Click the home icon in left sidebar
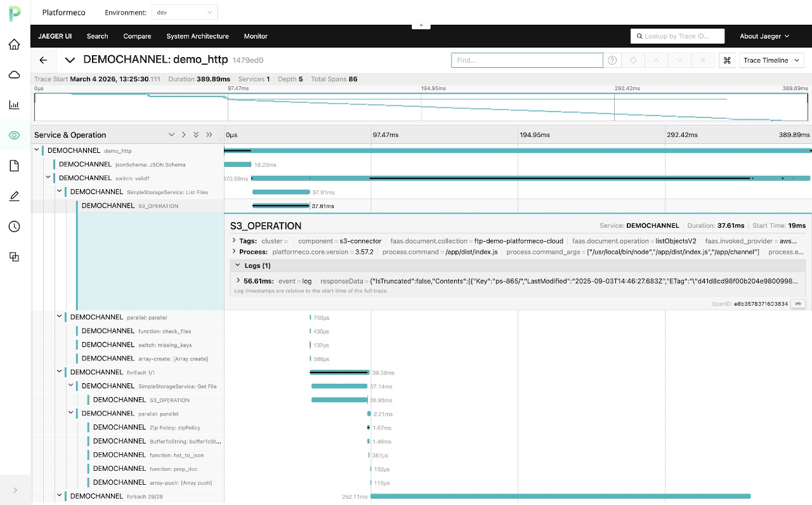The width and height of the screenshot is (812, 505). (x=14, y=44)
